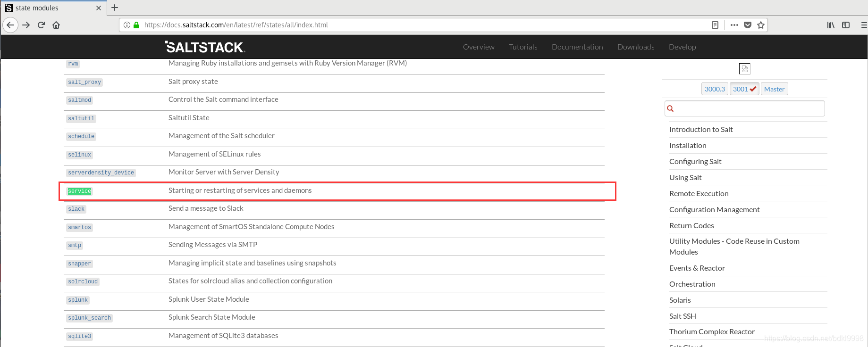Open the slack module link
The height and width of the screenshot is (347, 868).
pos(76,209)
